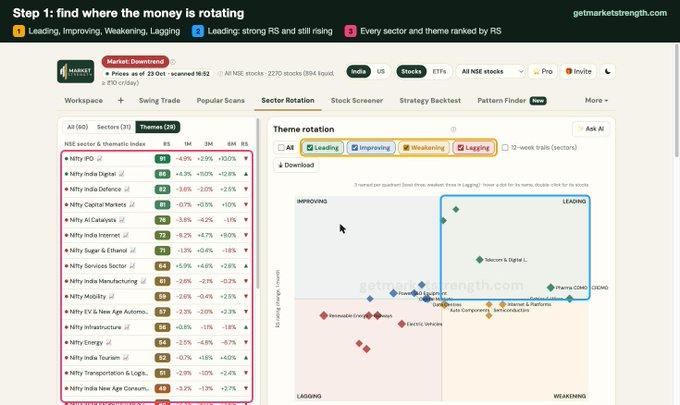Image resolution: width=680 pixels, height=405 pixels.
Task: Open chart icon for Nifty India Manufacturing
Action: coord(143,281)
